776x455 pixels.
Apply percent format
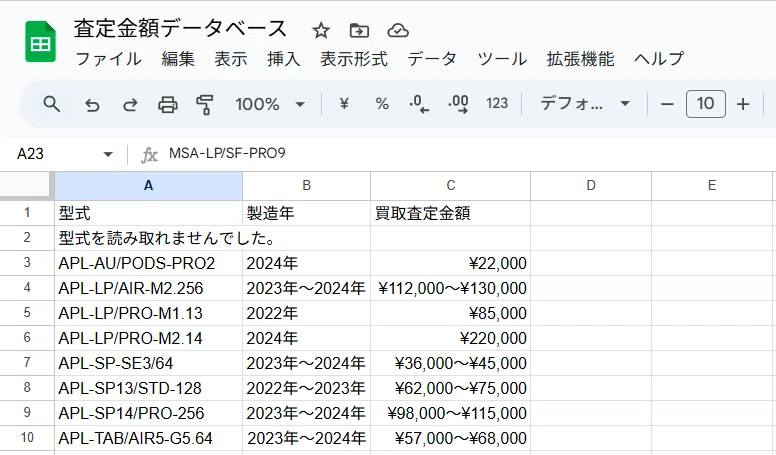[x=382, y=104]
